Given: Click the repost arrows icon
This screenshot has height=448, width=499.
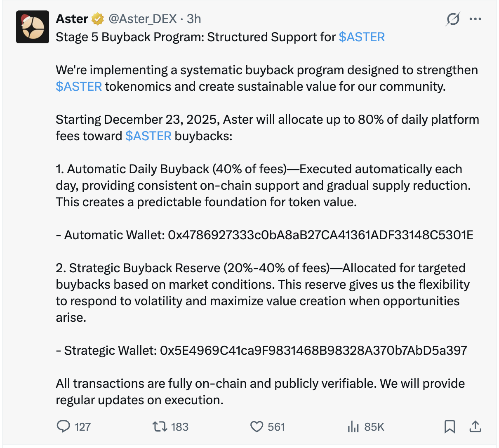Looking at the screenshot, I should coord(158,426).
